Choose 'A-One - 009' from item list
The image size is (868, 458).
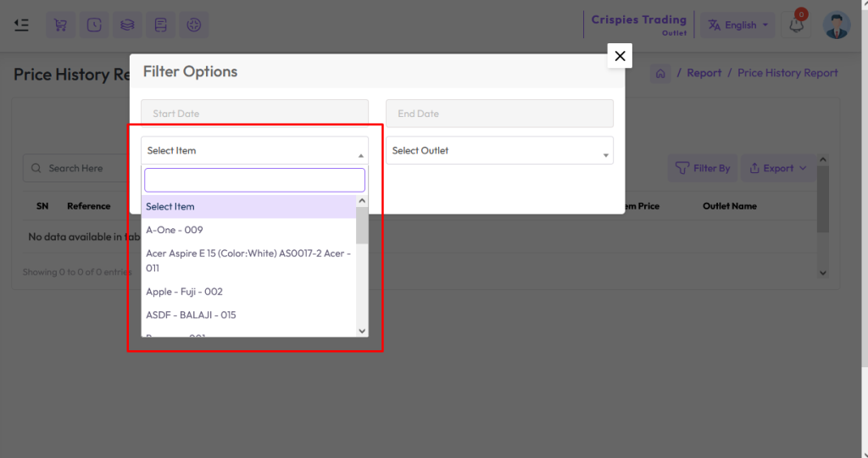(175, 230)
